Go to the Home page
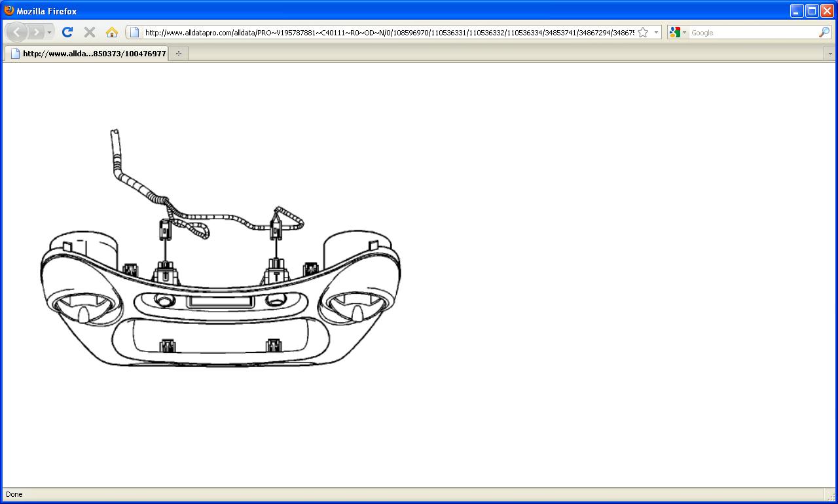This screenshot has width=838, height=504. 111,32
